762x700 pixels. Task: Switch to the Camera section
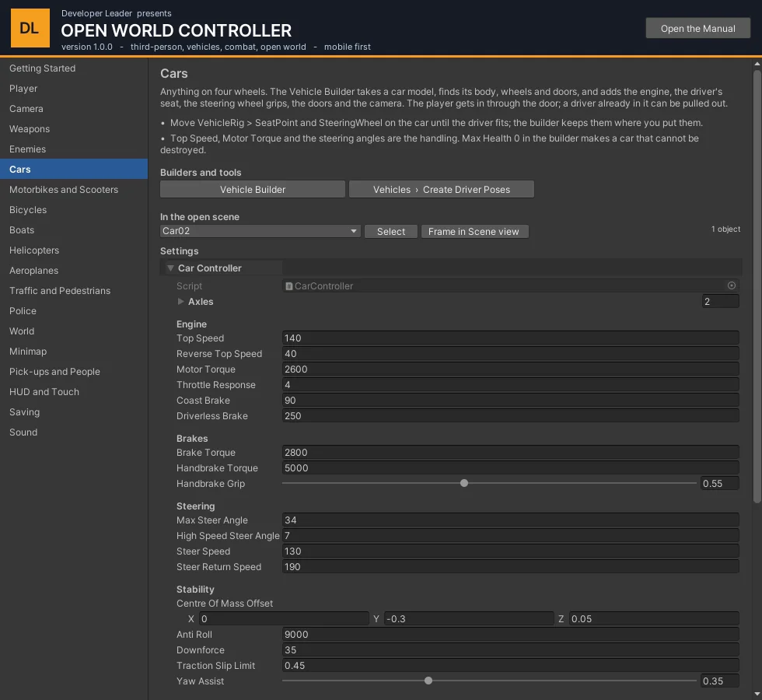coord(74,109)
